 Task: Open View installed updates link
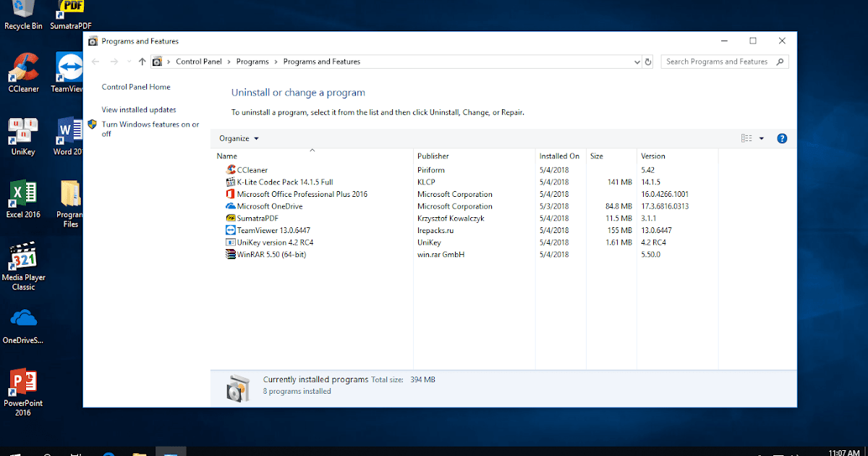139,110
